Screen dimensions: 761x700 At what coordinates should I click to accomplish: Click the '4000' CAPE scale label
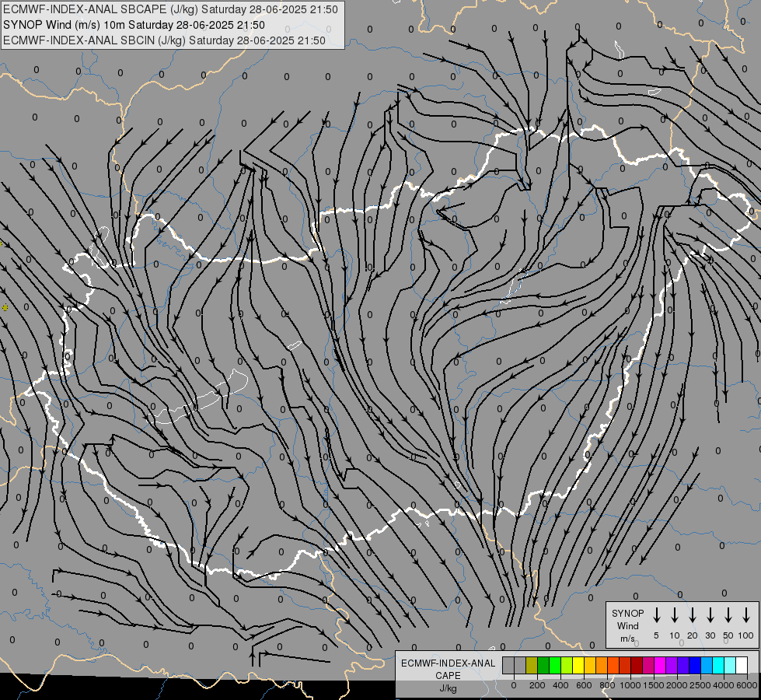click(x=724, y=685)
